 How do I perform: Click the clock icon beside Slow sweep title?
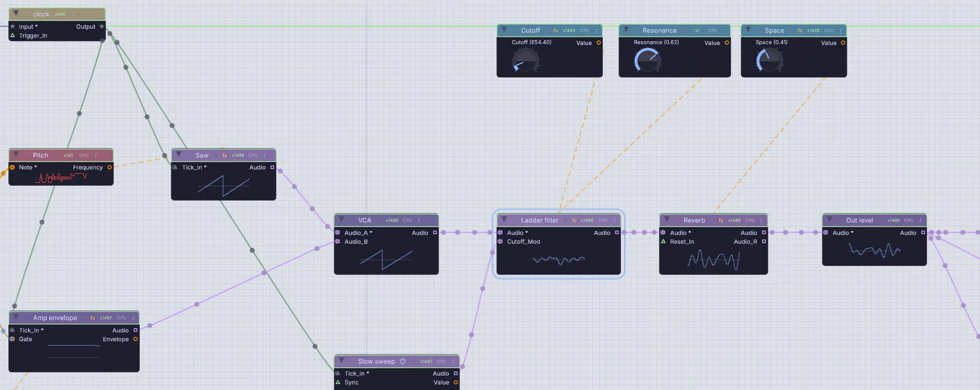(403, 361)
